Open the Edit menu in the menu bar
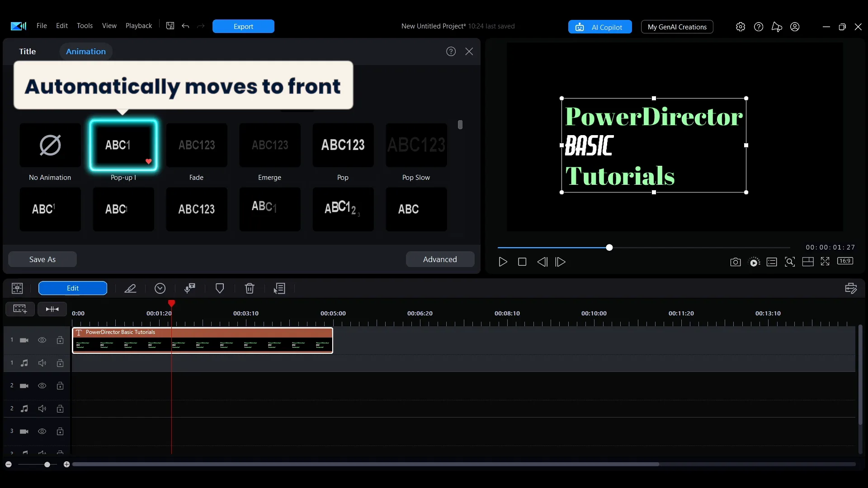868x488 pixels. point(62,26)
